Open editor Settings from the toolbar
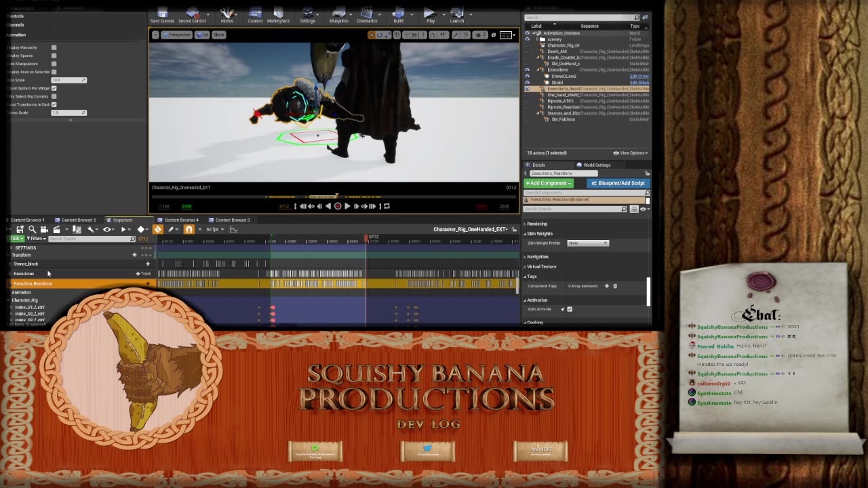 307,15
